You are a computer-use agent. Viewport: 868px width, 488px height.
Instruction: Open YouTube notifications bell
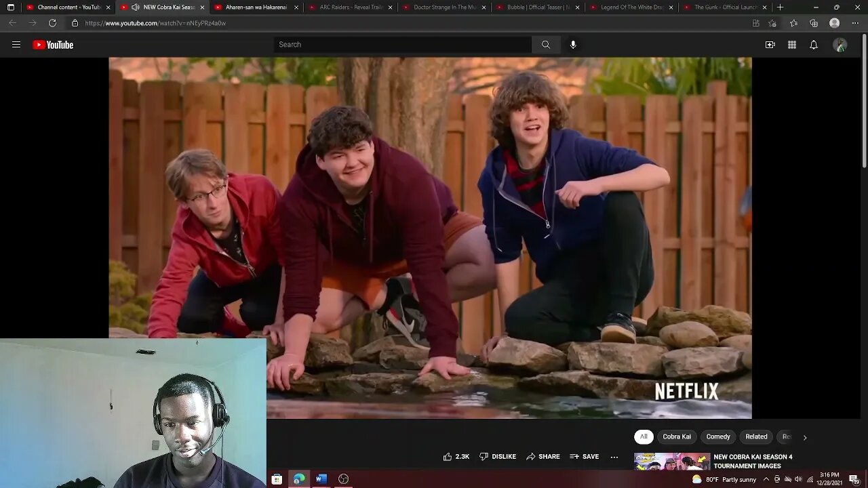point(814,45)
